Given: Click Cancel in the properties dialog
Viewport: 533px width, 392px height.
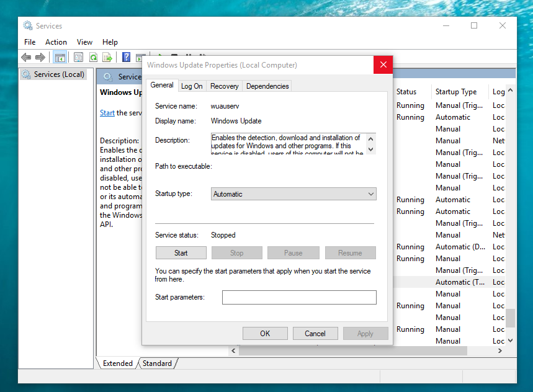Looking at the screenshot, I should [x=315, y=334].
